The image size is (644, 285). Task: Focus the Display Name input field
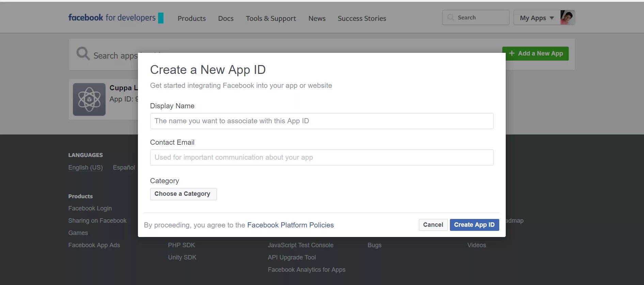321,121
